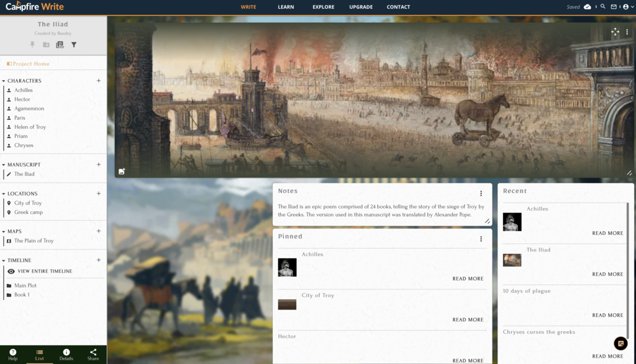This screenshot has height=364, width=636.
Task: Open the Learn menu
Action: (x=286, y=7)
